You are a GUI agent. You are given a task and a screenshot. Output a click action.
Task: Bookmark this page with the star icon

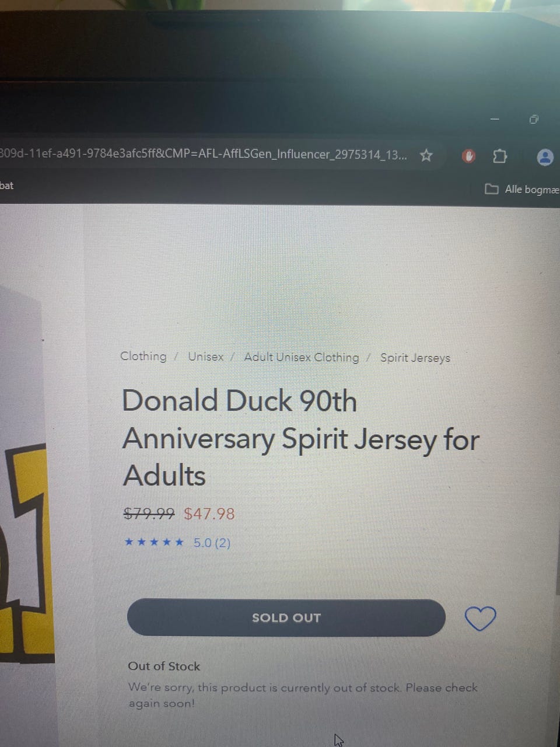[x=426, y=155]
